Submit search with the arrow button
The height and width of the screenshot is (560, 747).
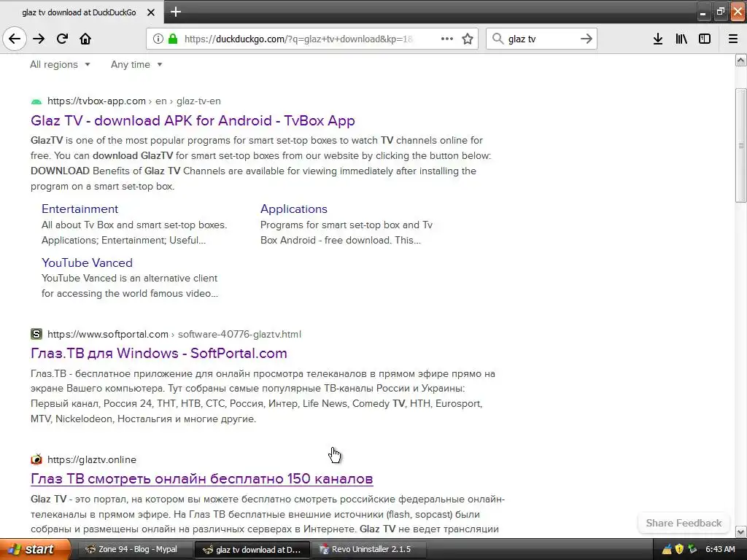587,39
